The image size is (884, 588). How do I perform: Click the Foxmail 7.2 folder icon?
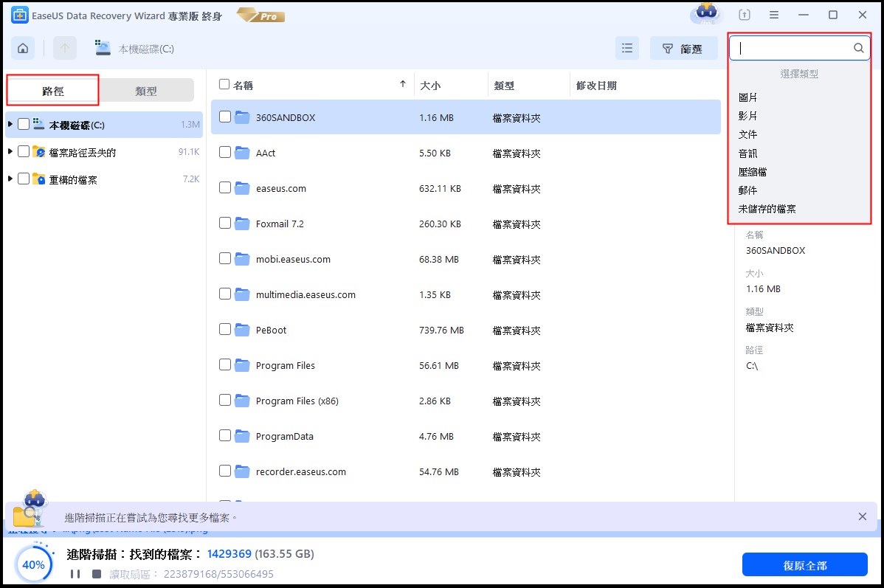(242, 224)
